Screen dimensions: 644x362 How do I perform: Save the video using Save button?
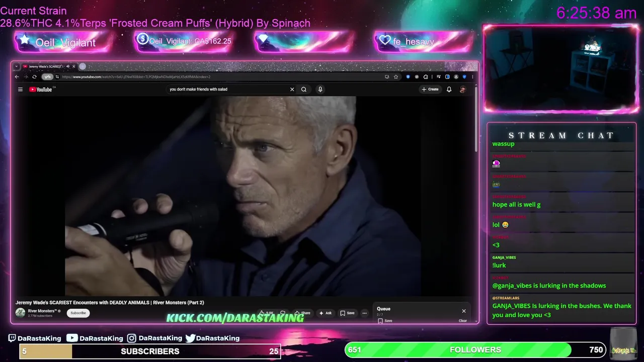tap(347, 313)
